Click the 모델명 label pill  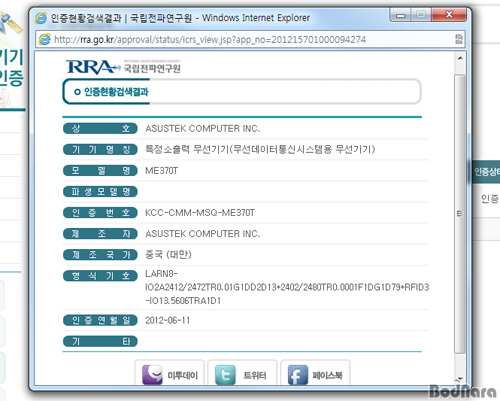point(100,171)
